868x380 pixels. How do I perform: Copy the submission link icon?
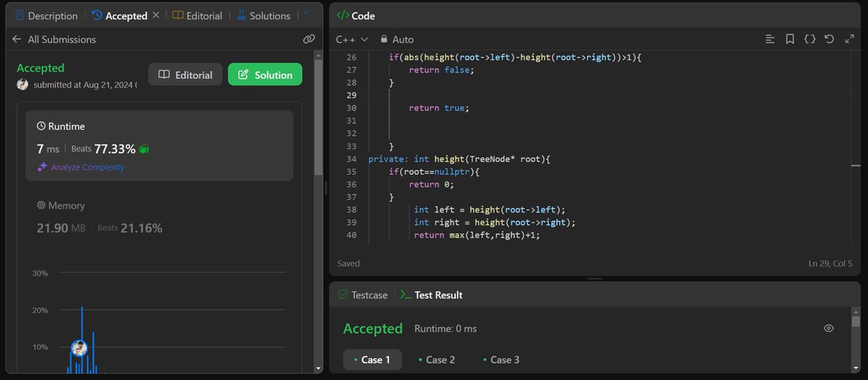tap(309, 40)
